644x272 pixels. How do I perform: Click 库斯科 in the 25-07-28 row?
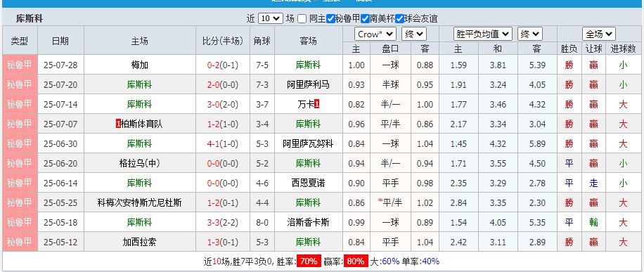click(x=308, y=65)
